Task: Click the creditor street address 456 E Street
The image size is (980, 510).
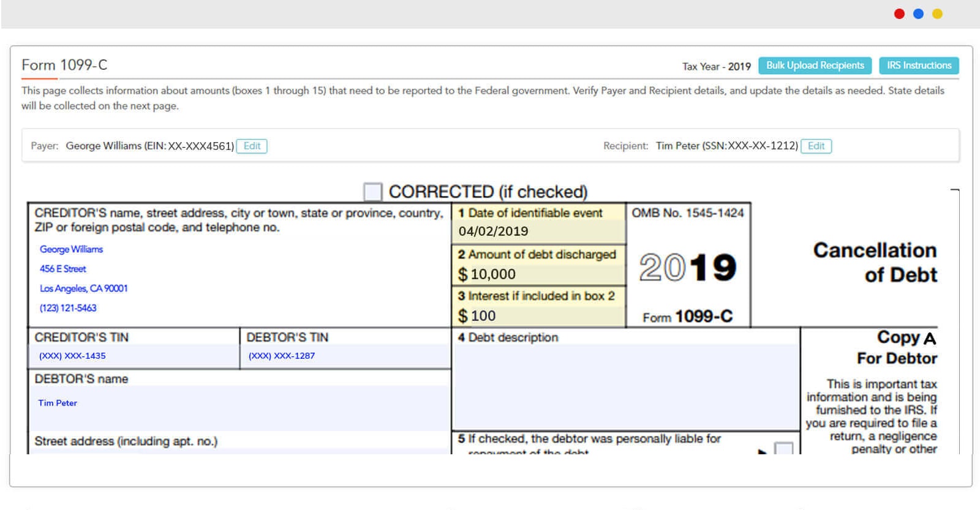Action: (63, 269)
